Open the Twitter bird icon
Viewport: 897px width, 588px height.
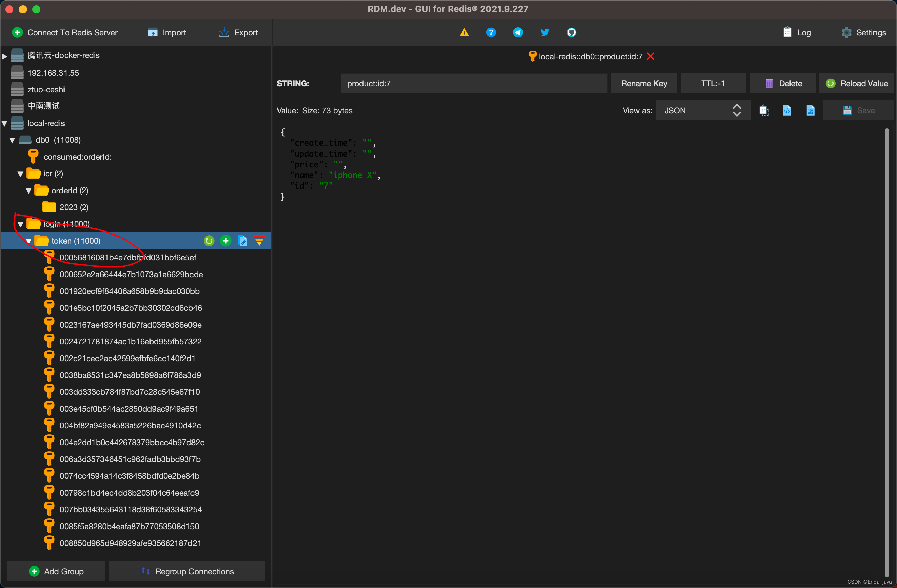(x=545, y=32)
